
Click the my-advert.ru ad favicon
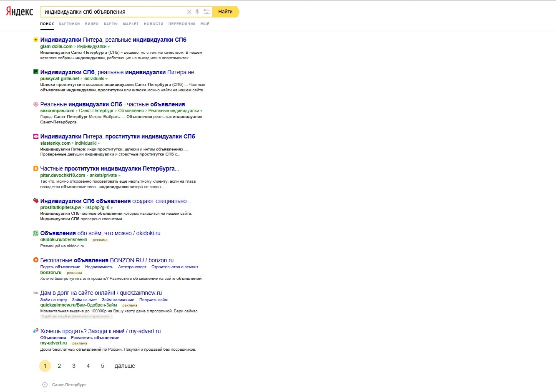36,331
